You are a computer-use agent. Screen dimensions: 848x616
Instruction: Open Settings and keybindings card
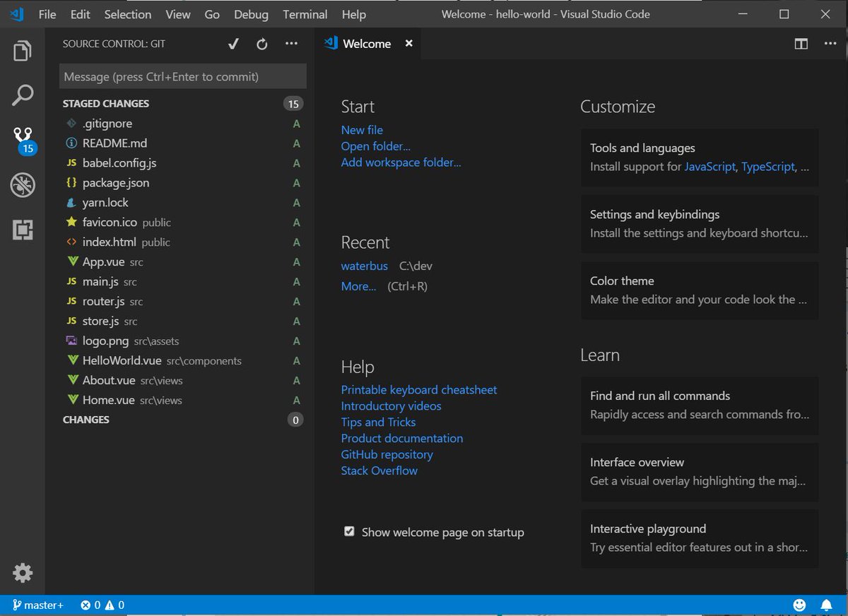point(700,224)
